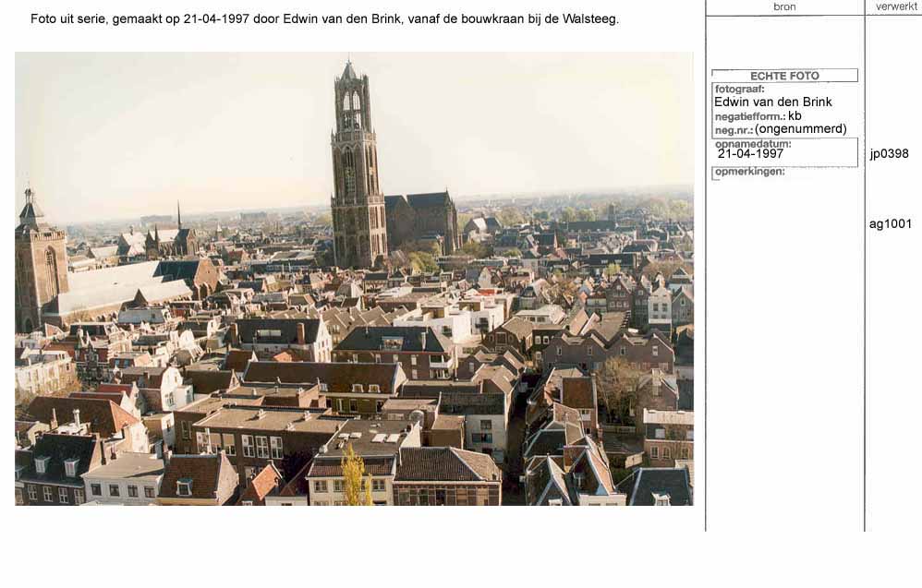Select the photographer name Edwin van den Brink
Screen dimensions: 922x588
tap(772, 102)
